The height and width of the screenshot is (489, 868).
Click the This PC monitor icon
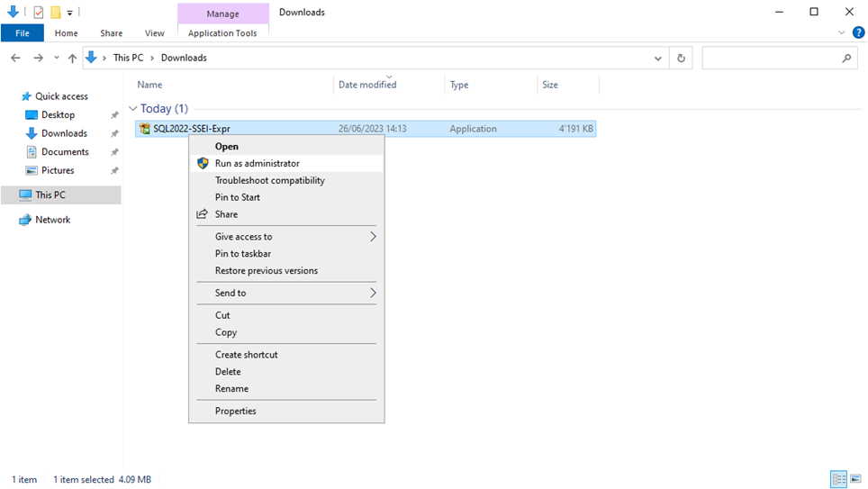point(25,195)
